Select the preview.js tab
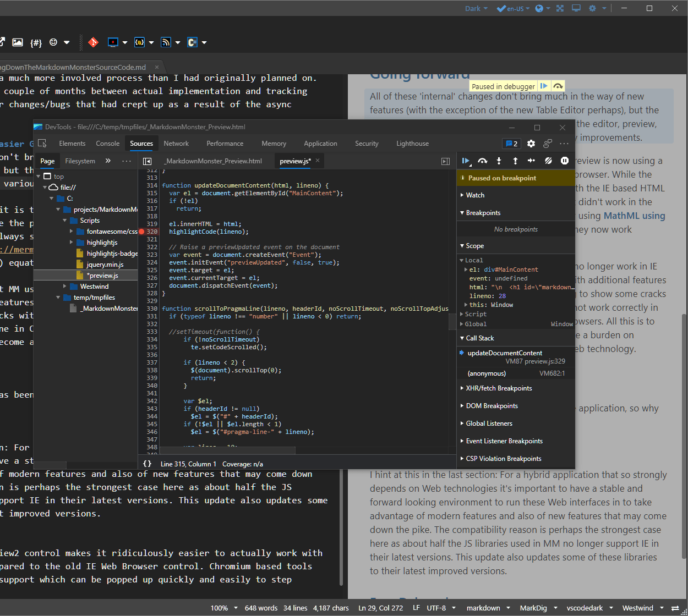The image size is (688, 616). pyautogui.click(x=294, y=161)
